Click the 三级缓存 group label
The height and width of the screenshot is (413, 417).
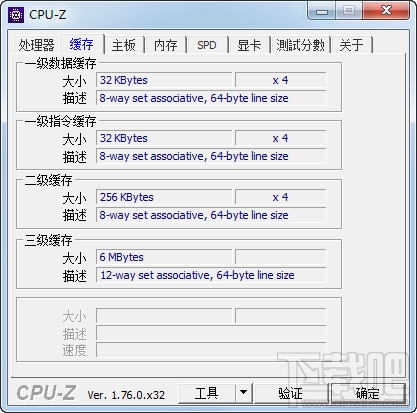tap(48, 240)
